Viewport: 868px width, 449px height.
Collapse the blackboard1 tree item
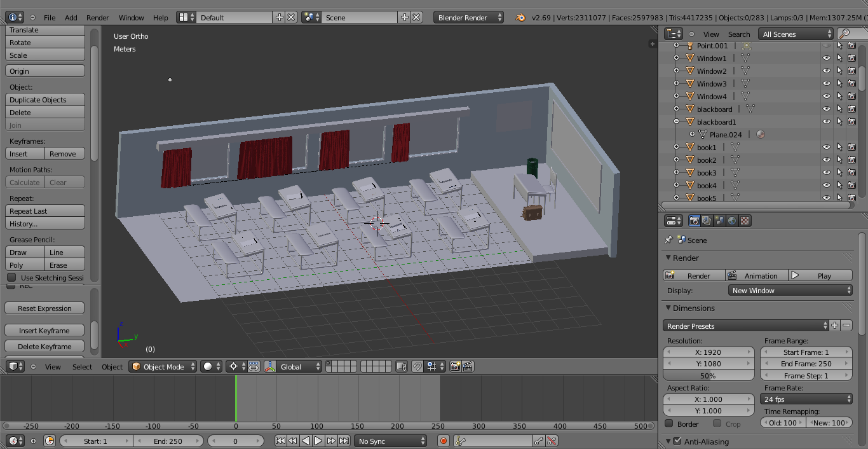(677, 121)
